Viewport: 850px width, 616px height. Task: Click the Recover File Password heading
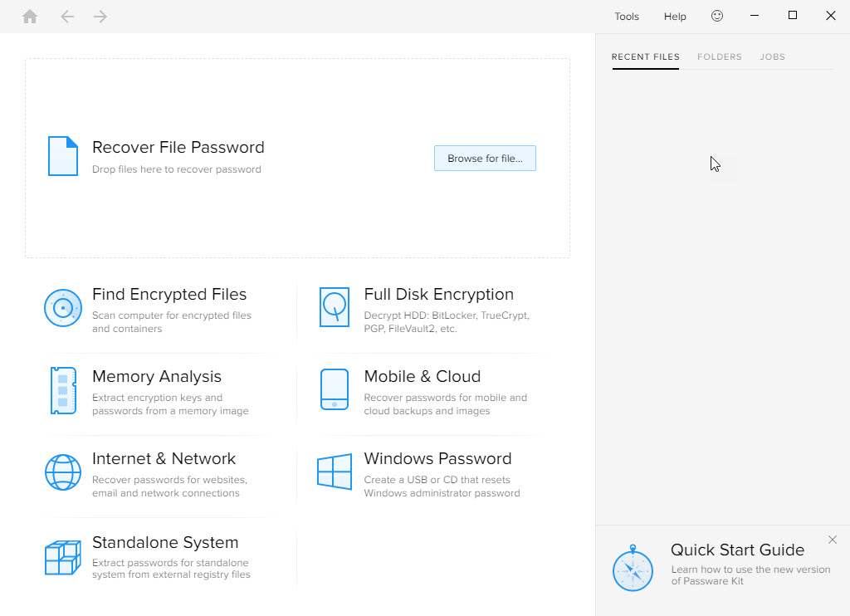click(178, 148)
